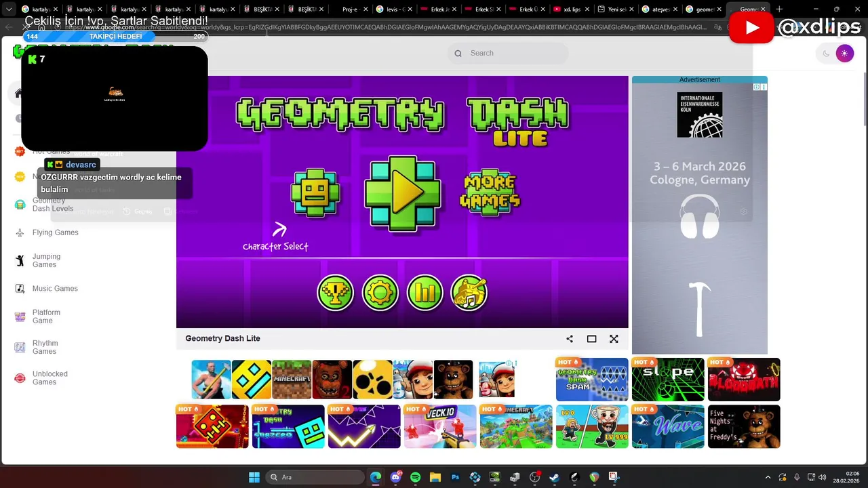The width and height of the screenshot is (868, 488).
Task: Open the Minecraft grass block icon thumbnail
Action: click(292, 380)
